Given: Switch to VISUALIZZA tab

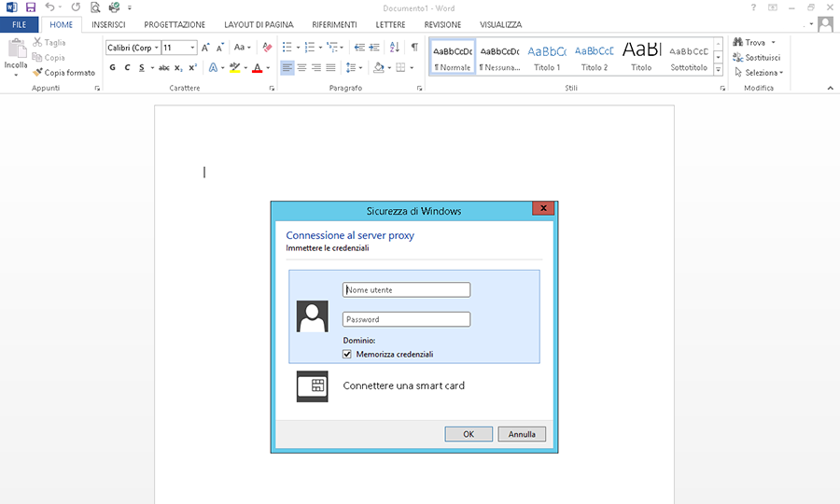Looking at the screenshot, I should coord(500,24).
